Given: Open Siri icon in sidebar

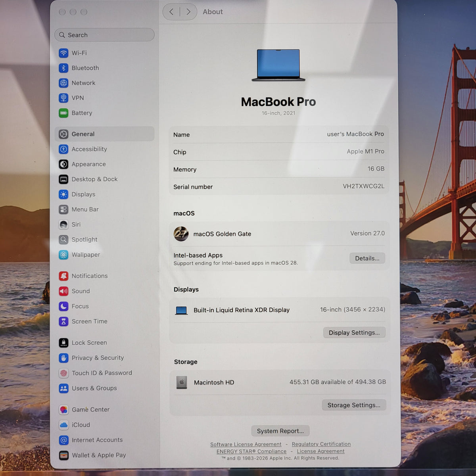Looking at the screenshot, I should pos(63,225).
